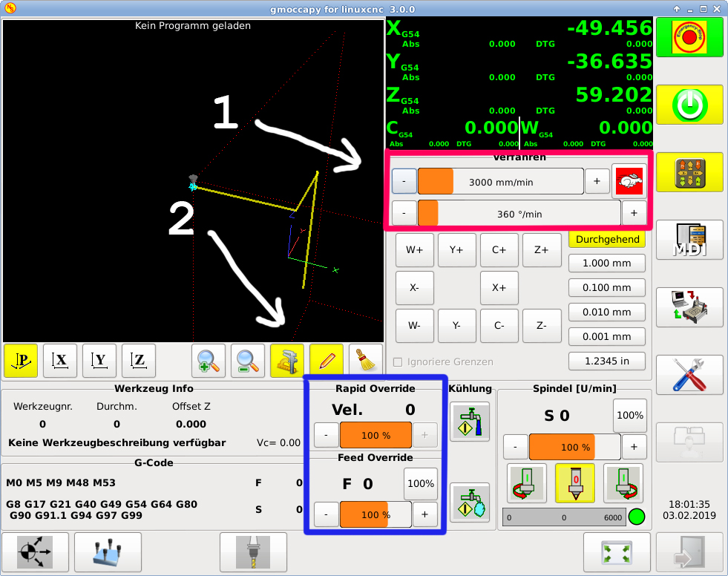Select 0.001 mm jog increment

pyautogui.click(x=607, y=337)
